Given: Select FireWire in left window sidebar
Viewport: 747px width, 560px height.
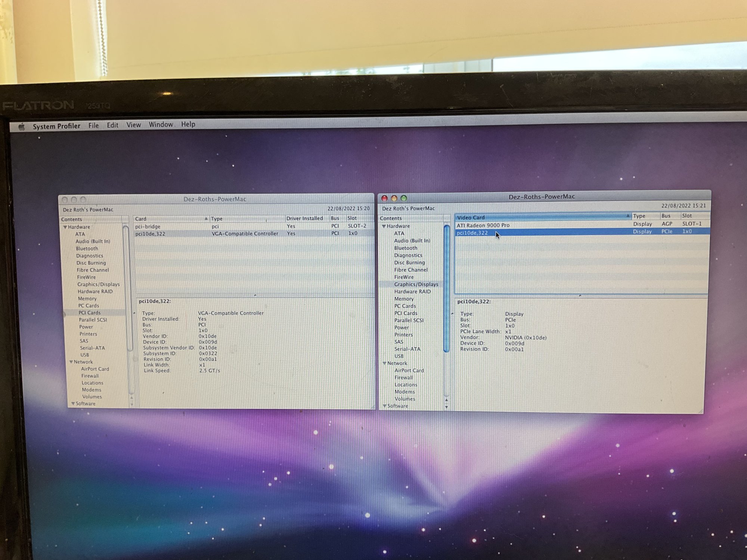Looking at the screenshot, I should (86, 277).
